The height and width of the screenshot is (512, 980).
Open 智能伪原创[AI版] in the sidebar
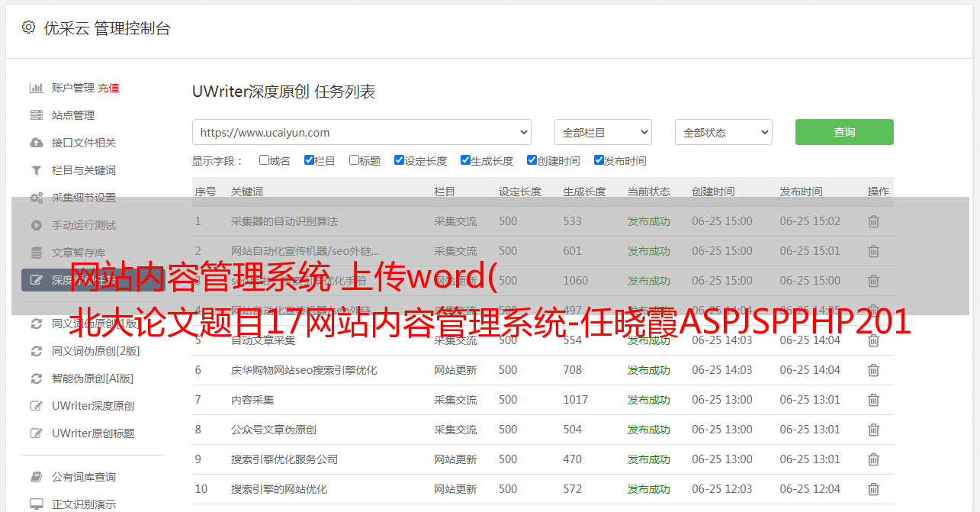click(x=93, y=378)
